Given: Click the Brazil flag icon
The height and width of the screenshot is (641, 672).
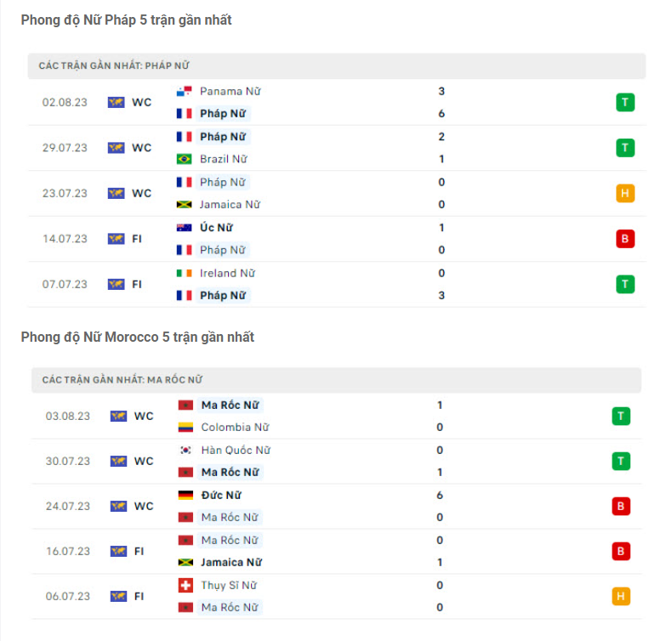Looking at the screenshot, I should [184, 159].
